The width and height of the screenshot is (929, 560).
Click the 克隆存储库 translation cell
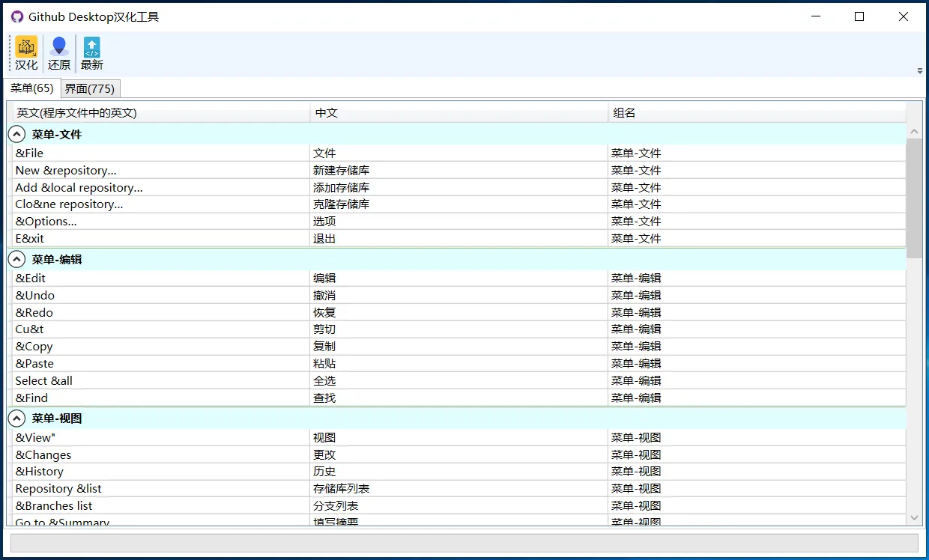[x=459, y=204]
